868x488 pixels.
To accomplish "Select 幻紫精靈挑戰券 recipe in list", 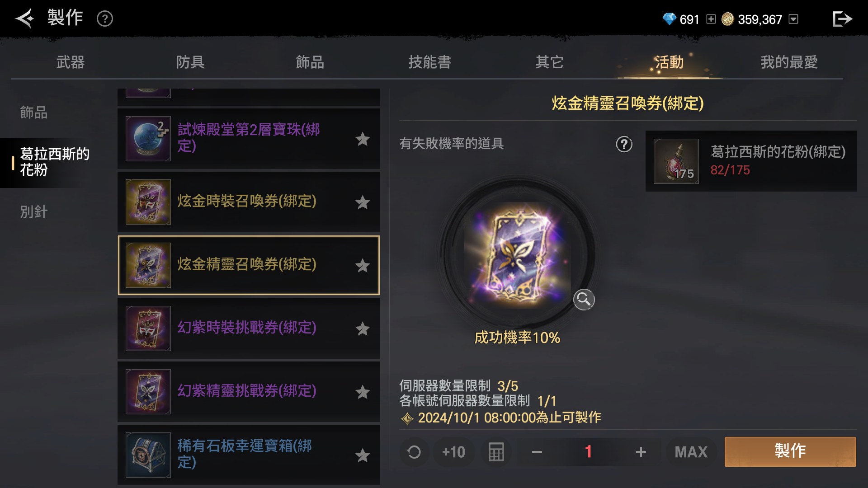I will point(249,392).
